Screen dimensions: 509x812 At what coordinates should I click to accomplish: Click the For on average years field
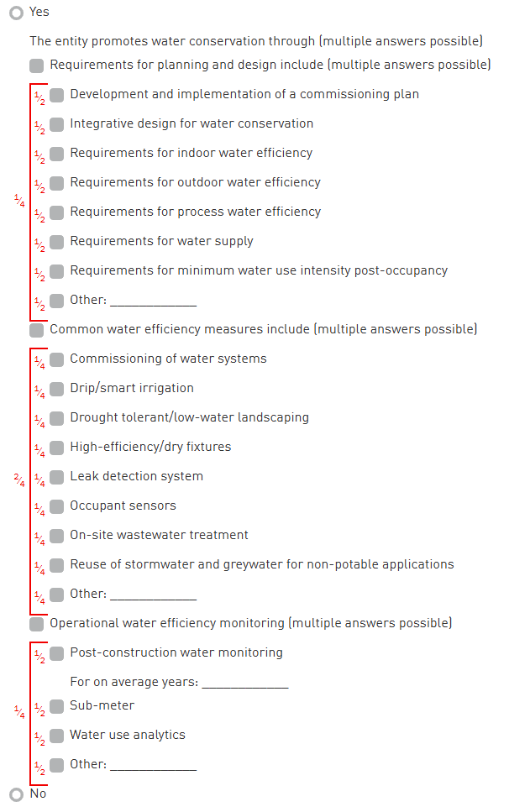(x=244, y=682)
